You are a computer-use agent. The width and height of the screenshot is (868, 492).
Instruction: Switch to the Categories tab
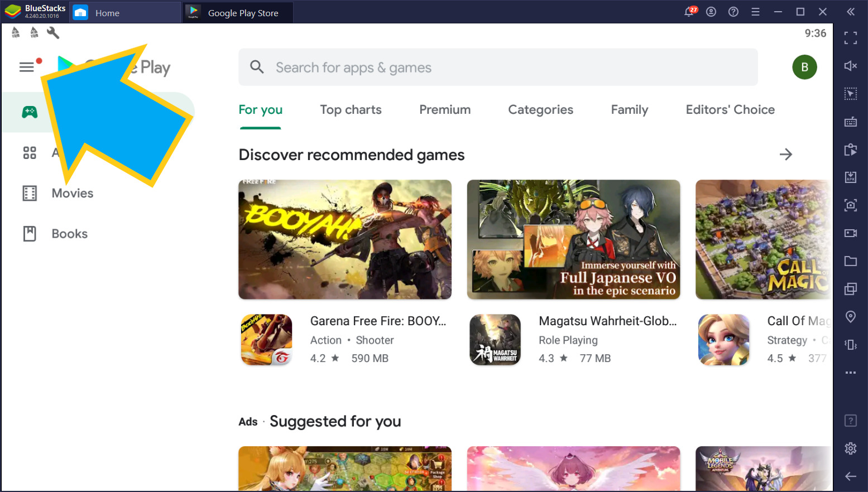click(540, 110)
